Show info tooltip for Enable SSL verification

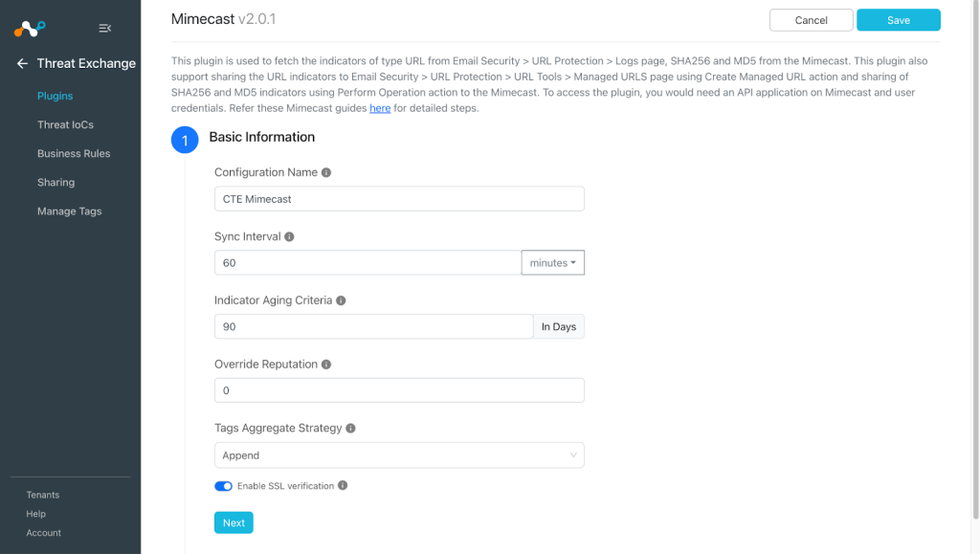(x=343, y=485)
